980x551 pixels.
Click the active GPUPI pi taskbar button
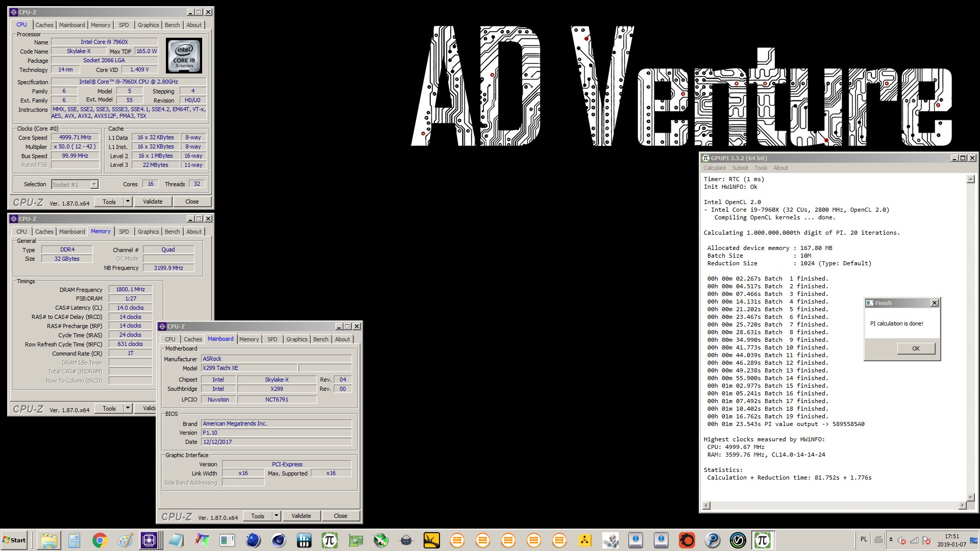pos(763,540)
